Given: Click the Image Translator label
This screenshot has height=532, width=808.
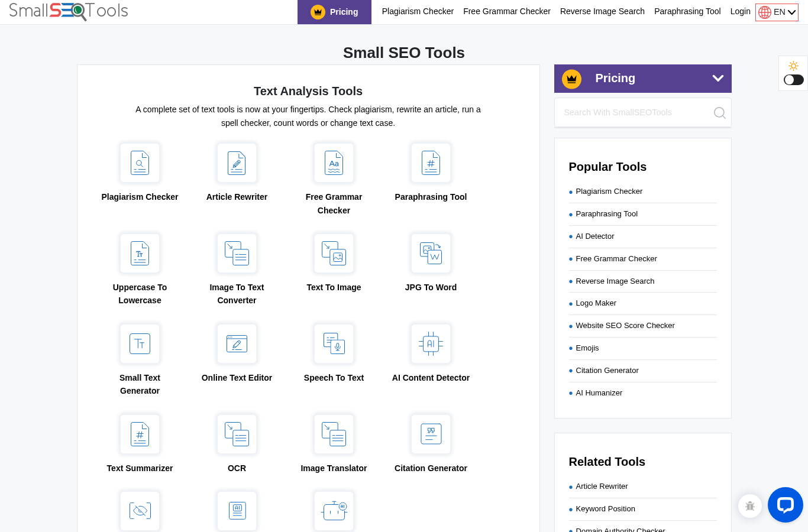Looking at the screenshot, I should (334, 468).
